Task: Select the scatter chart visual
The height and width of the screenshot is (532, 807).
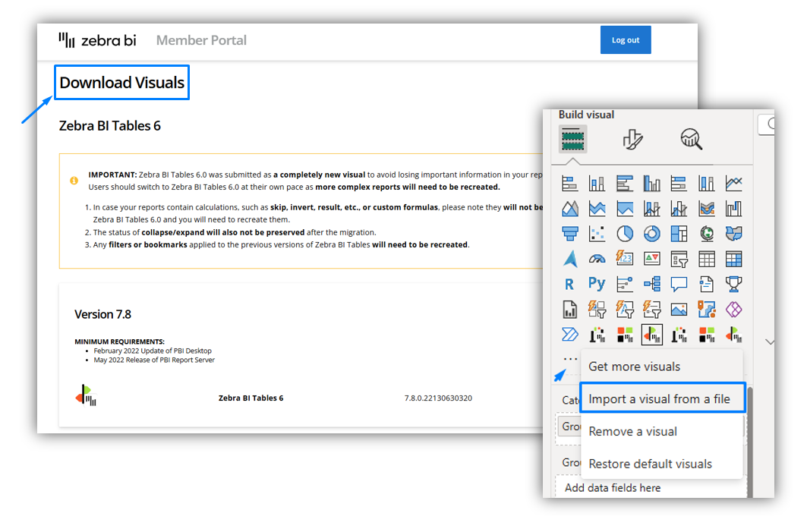Action: tap(597, 234)
